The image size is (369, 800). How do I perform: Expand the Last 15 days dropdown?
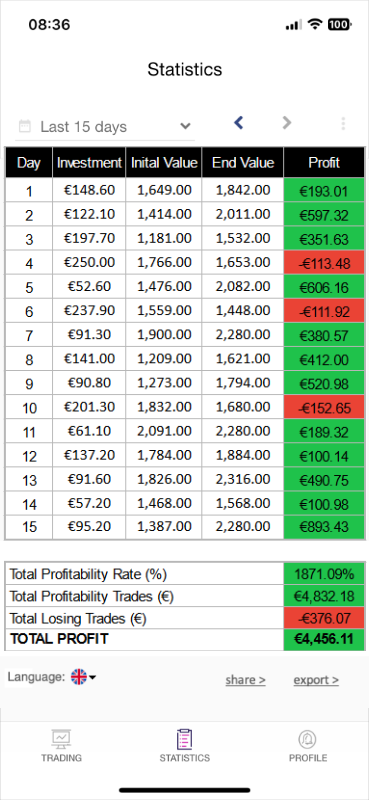(x=105, y=126)
